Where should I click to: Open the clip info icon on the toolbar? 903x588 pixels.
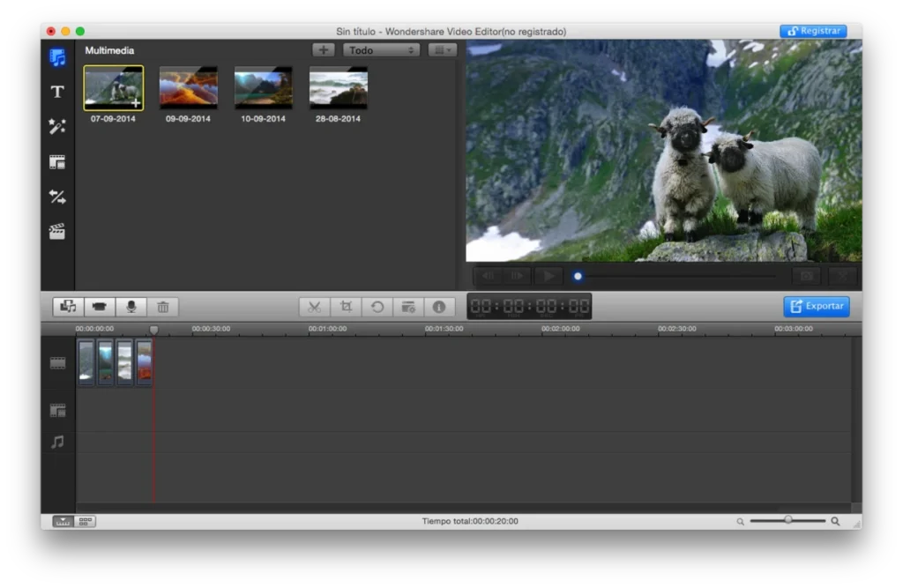[439, 306]
